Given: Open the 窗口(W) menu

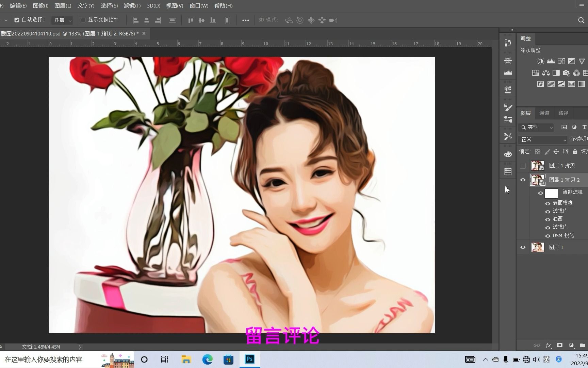Looking at the screenshot, I should point(199,6).
